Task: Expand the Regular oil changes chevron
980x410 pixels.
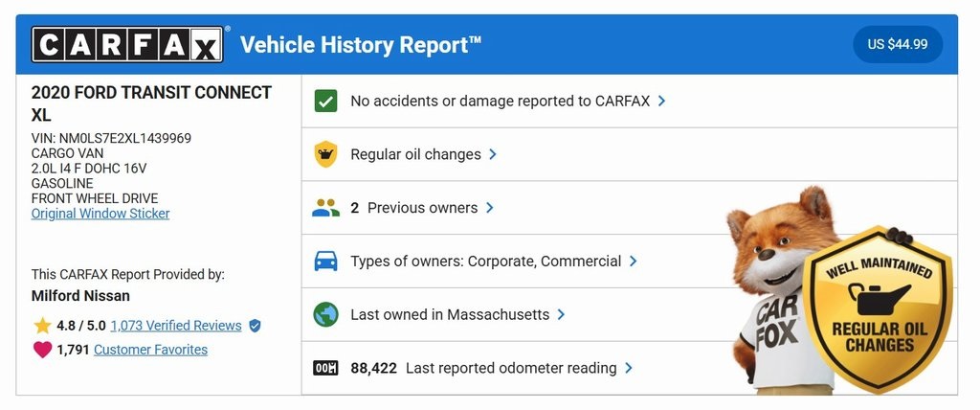Action: pyautogui.click(x=493, y=154)
